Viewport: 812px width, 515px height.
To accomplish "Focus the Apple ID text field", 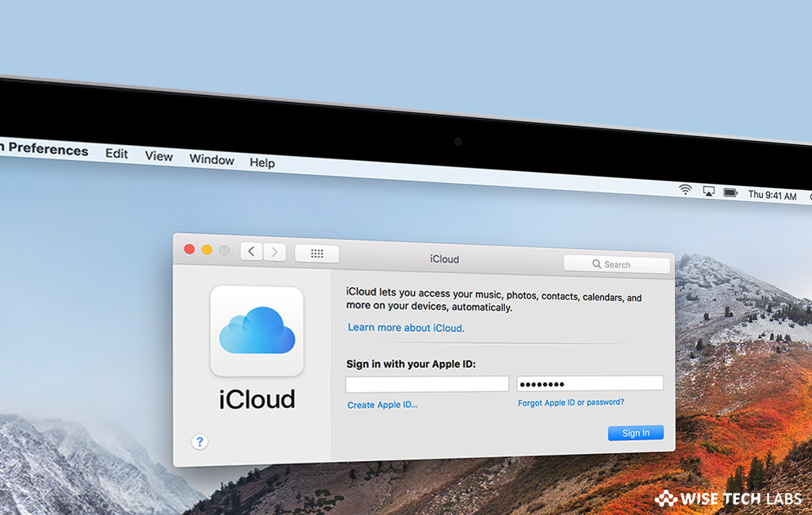I will [427, 384].
